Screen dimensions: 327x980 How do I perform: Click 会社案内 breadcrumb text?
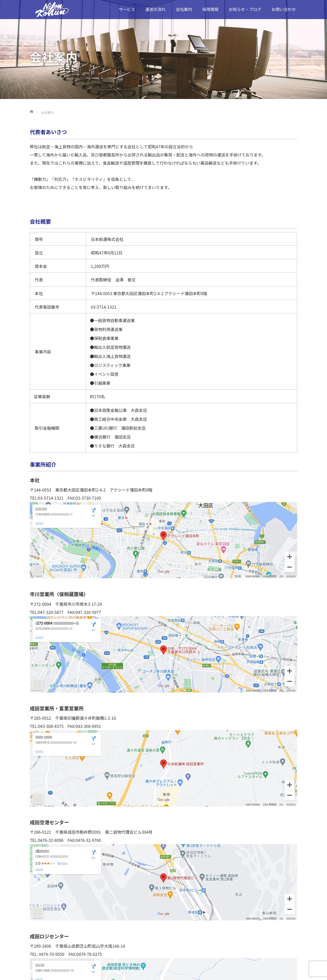pos(47,113)
